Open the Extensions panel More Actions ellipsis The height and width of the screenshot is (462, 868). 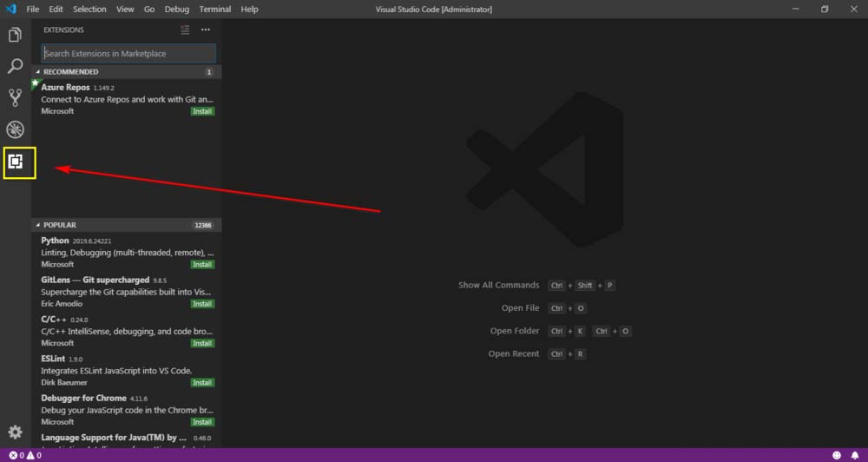206,30
